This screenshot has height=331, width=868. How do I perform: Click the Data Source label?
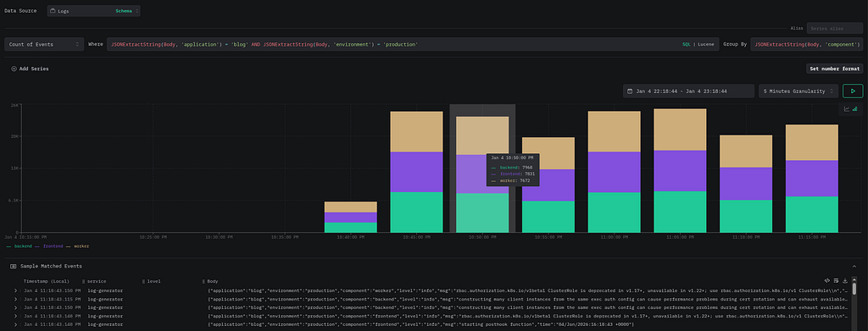click(20, 10)
